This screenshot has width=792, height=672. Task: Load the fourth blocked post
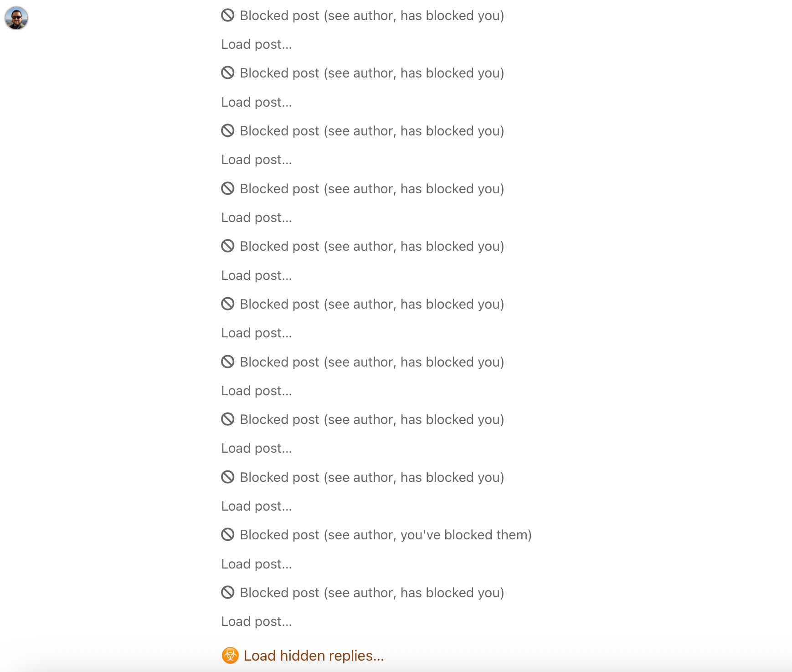tap(257, 217)
